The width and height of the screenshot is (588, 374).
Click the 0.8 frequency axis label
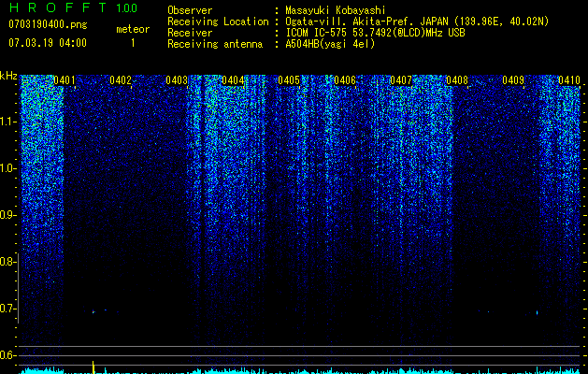[7, 262]
